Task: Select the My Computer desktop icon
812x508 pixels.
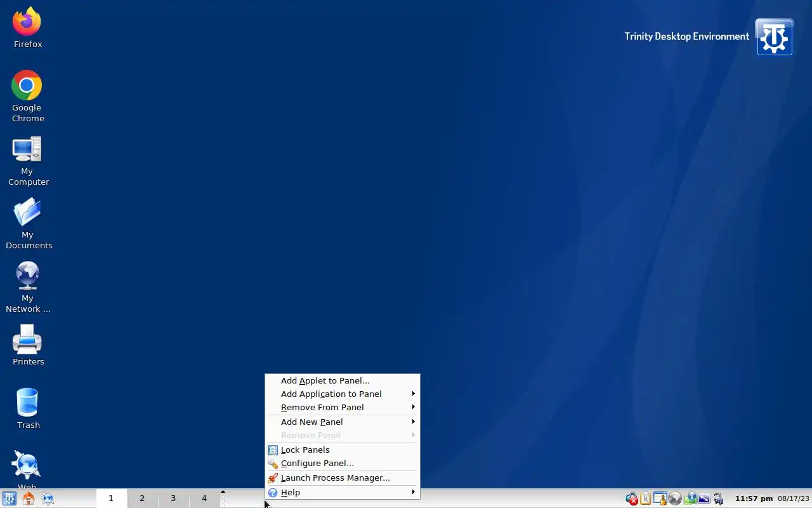Action: click(x=27, y=161)
